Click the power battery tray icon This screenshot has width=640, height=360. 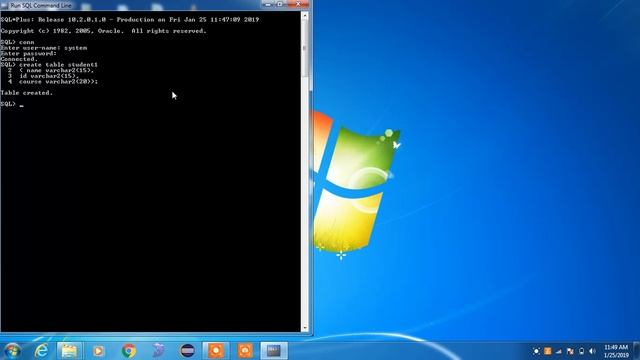point(581,351)
